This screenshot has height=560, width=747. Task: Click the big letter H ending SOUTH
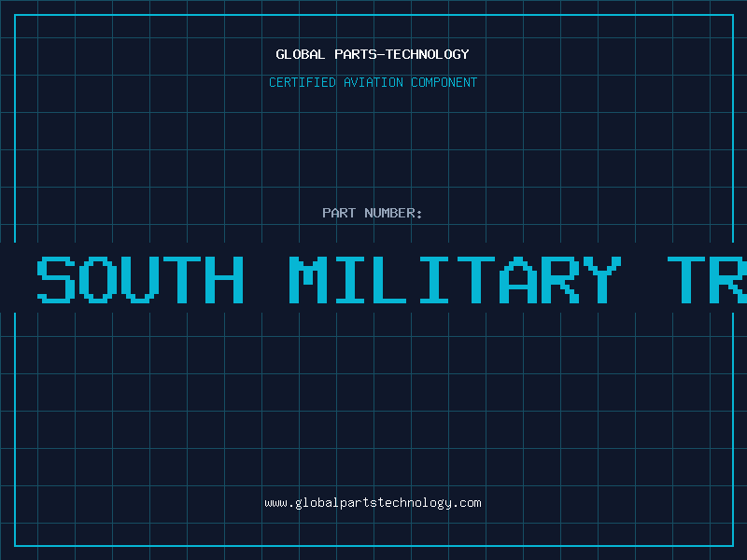click(x=225, y=279)
